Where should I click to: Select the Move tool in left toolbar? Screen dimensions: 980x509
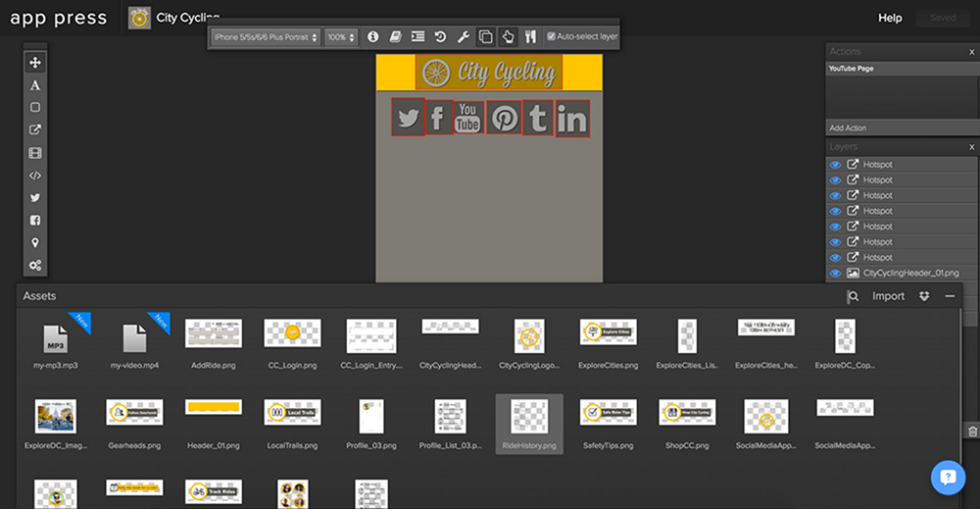pyautogui.click(x=35, y=63)
